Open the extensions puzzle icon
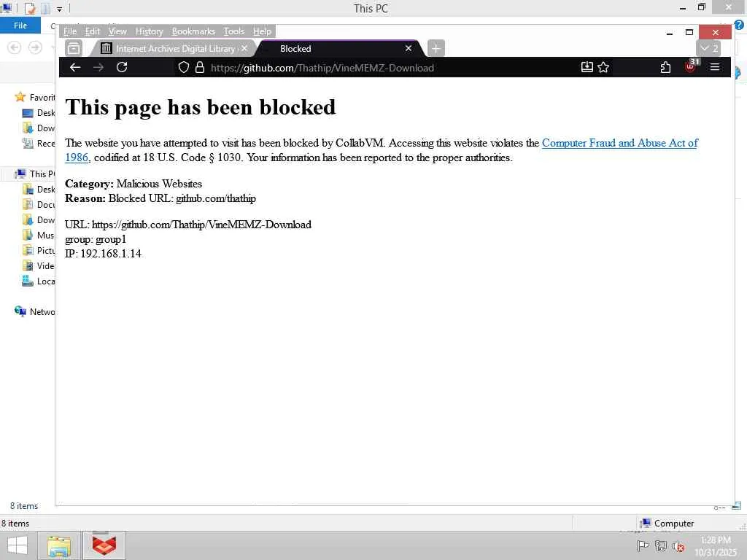 point(665,67)
